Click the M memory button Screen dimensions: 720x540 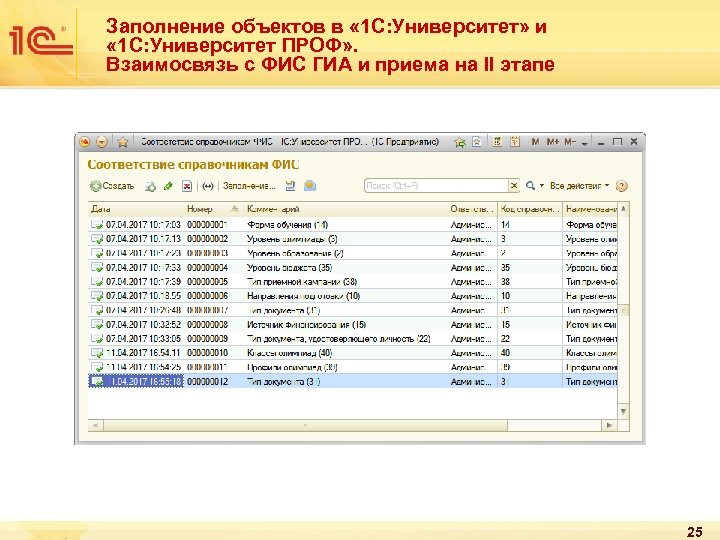535,142
